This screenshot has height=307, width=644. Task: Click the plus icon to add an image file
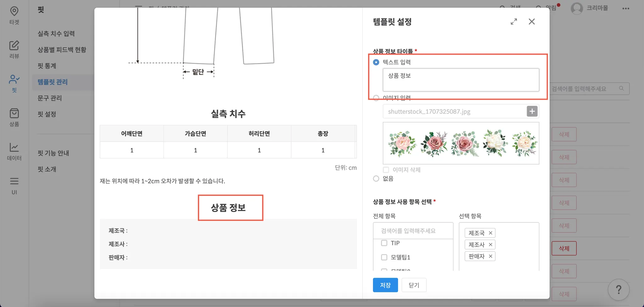(x=532, y=111)
